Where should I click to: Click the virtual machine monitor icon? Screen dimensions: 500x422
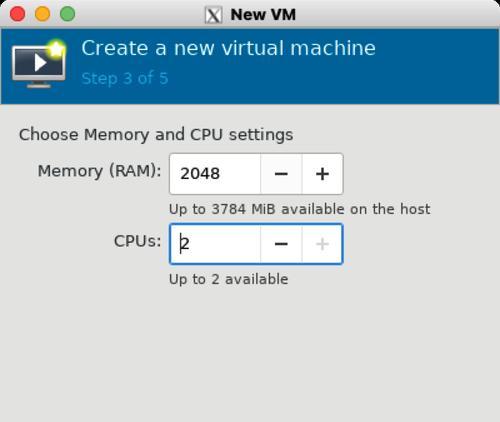(39, 64)
